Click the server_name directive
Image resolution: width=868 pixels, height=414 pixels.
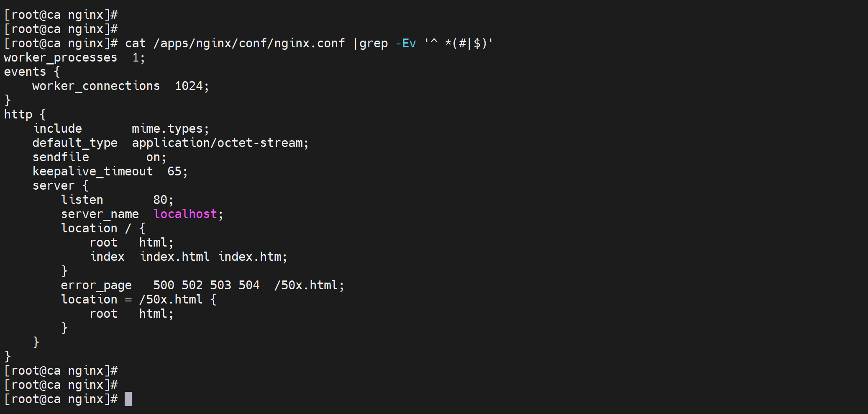click(x=100, y=214)
